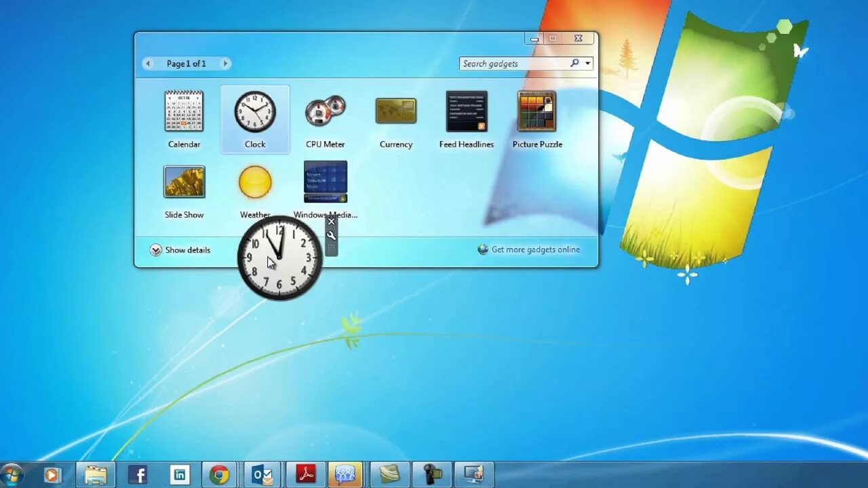
Task: Open Adobe Acrobat from taskbar
Action: tap(305, 475)
